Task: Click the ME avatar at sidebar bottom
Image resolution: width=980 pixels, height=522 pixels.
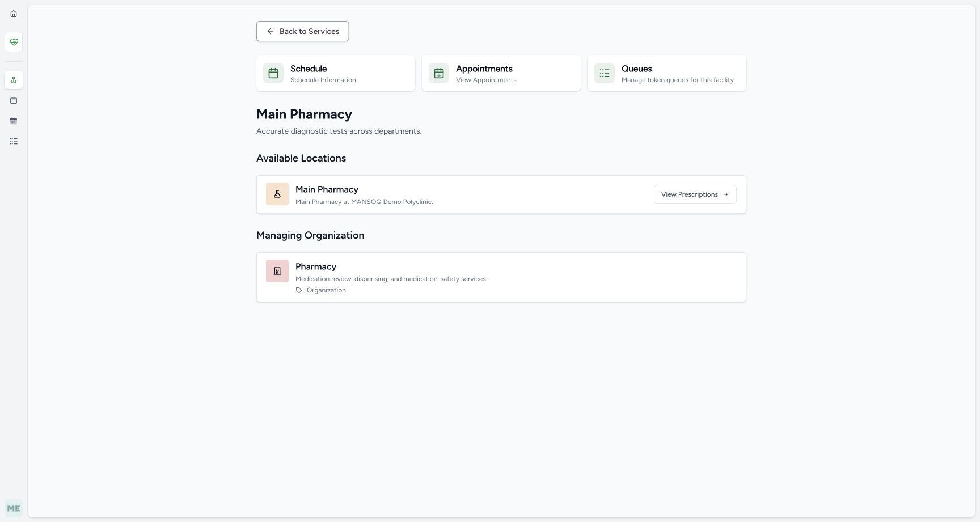Action: (x=14, y=508)
